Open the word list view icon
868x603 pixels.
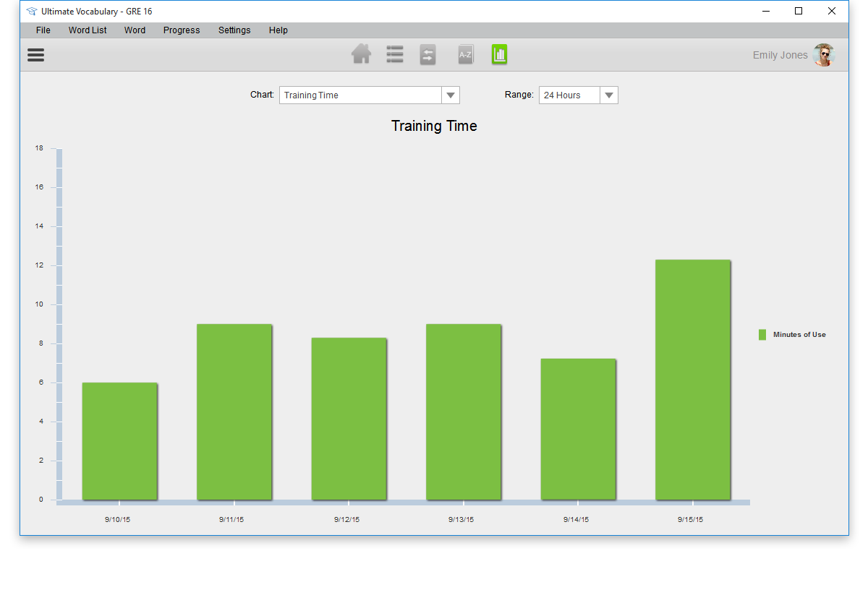pos(394,55)
